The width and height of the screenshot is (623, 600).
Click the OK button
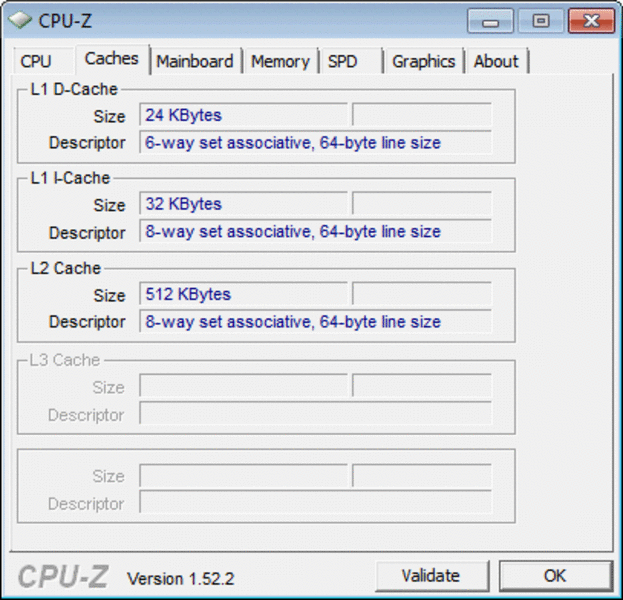pyautogui.click(x=555, y=575)
